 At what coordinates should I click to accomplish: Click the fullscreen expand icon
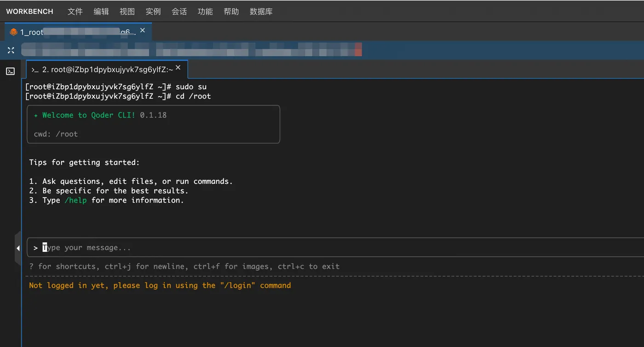[11, 50]
